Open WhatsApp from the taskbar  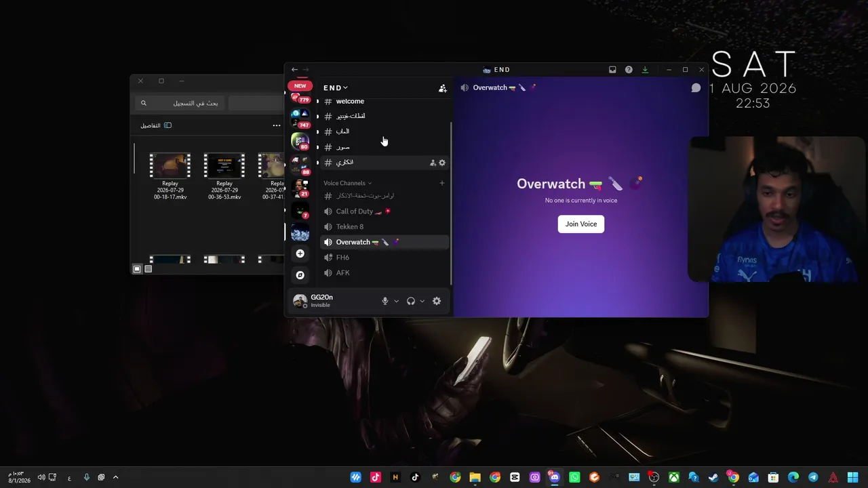(x=574, y=477)
